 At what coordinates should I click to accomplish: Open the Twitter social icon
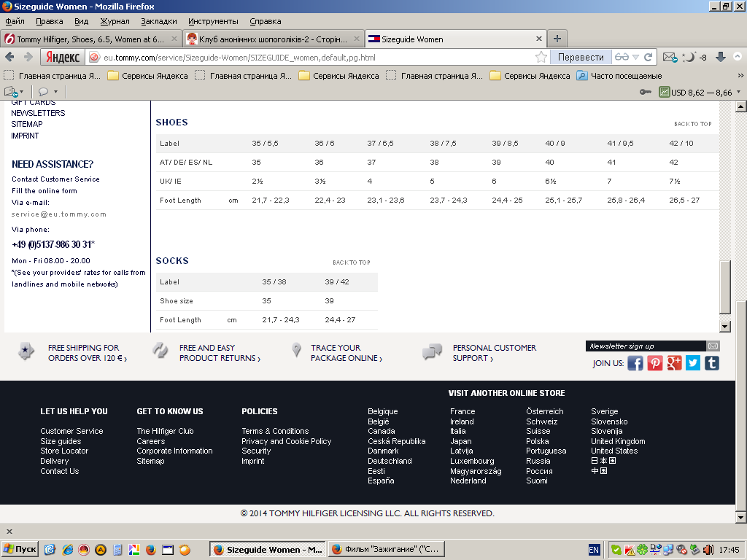pos(692,363)
